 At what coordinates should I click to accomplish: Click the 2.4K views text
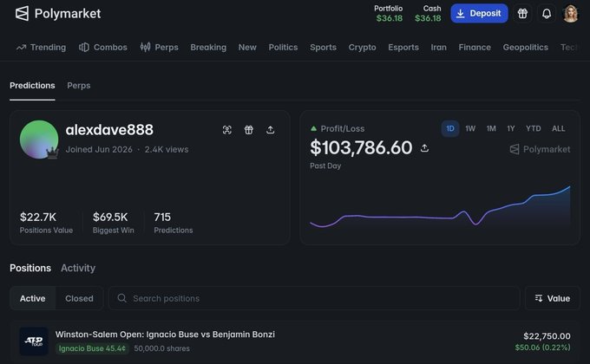point(167,149)
